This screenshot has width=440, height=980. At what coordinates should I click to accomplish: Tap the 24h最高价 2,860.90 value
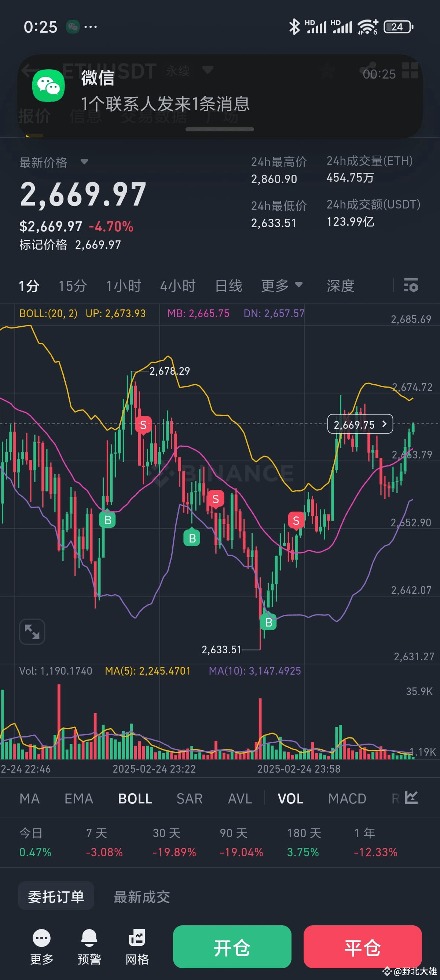click(274, 179)
